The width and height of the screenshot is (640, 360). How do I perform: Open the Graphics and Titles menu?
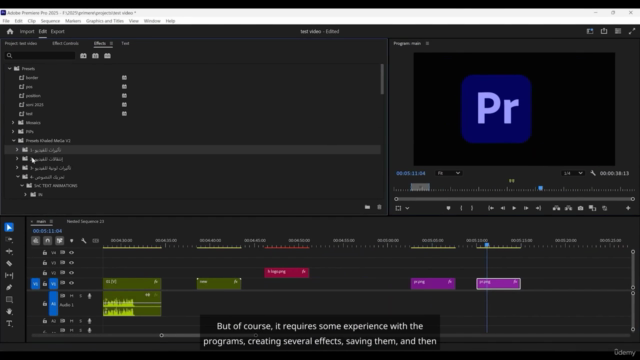[x=105, y=21]
